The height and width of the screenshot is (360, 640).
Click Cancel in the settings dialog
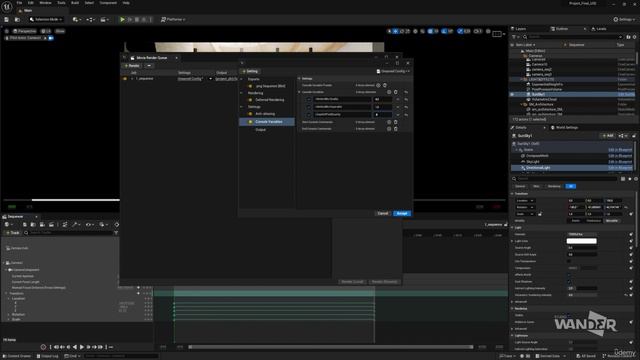383,213
